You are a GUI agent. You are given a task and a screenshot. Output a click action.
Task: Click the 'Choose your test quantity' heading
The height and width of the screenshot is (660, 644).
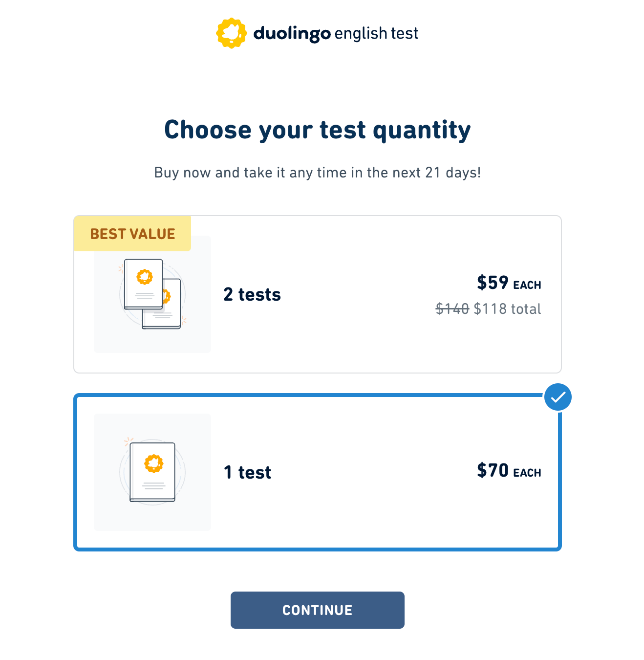click(x=318, y=131)
